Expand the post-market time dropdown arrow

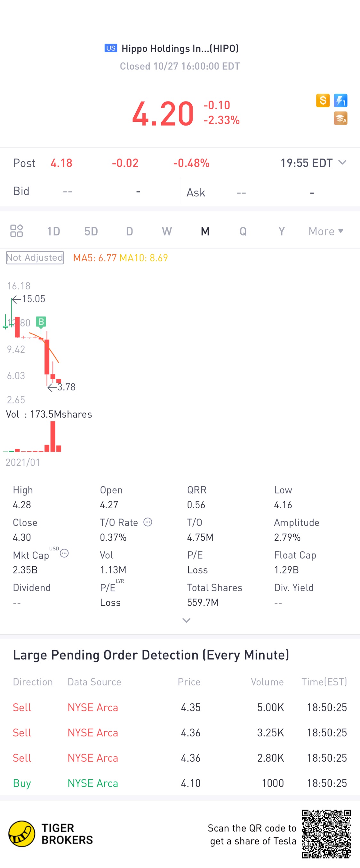(x=342, y=162)
